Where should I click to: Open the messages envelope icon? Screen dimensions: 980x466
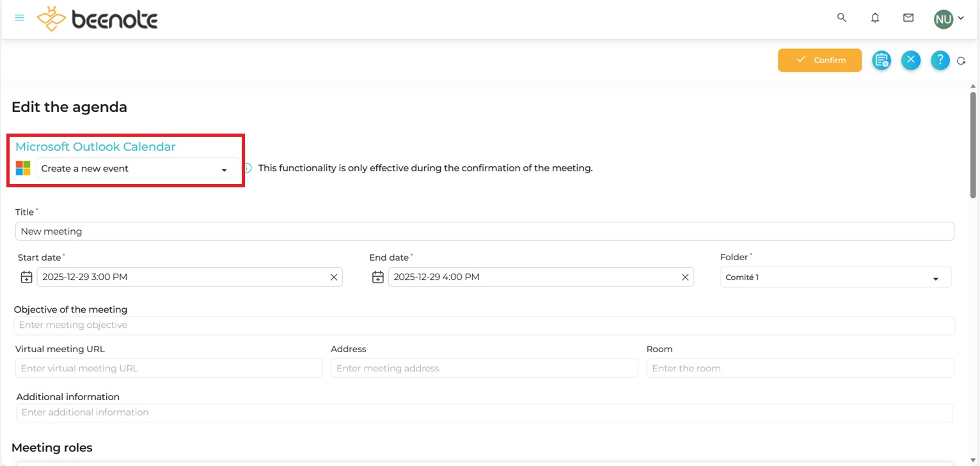coord(908,18)
